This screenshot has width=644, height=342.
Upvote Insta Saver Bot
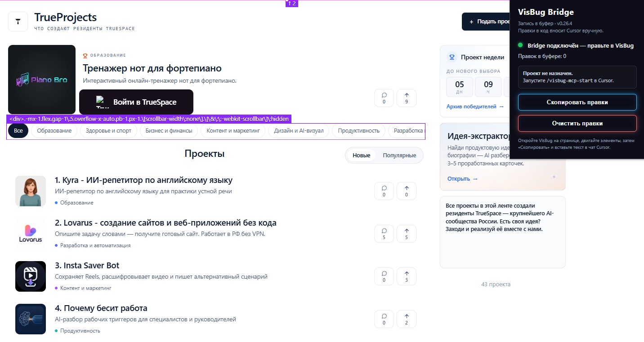[407, 276]
